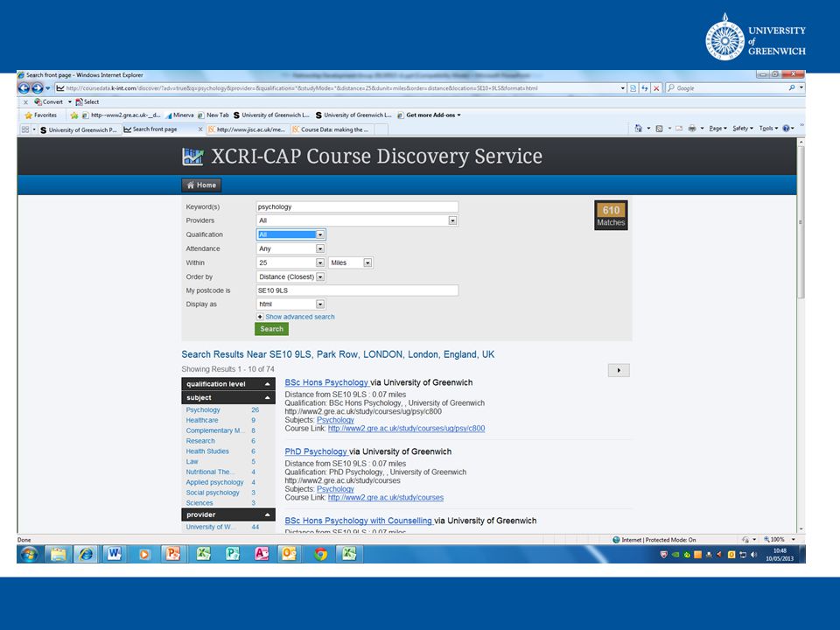Click the Stop loading X in address bar
This screenshot has height=630, width=840.
[656, 88]
